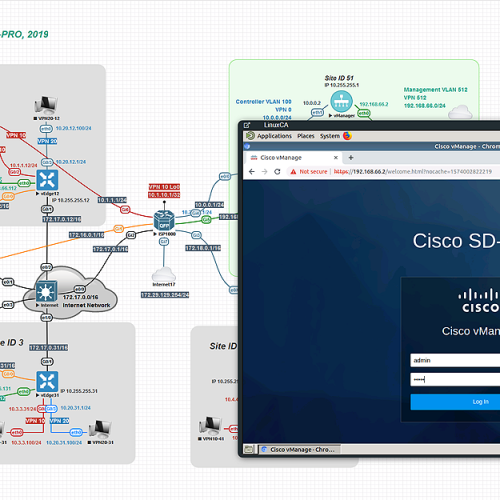Select the Cisco vManage browser tab

(x=294, y=158)
